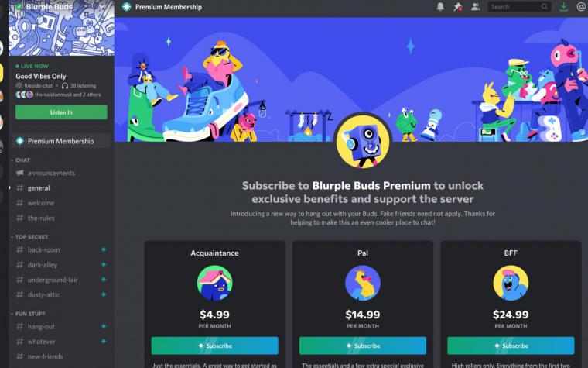Image resolution: width=588 pixels, height=368 pixels.
Task: Show pinned messages with the pin icon
Action: pyautogui.click(x=458, y=7)
